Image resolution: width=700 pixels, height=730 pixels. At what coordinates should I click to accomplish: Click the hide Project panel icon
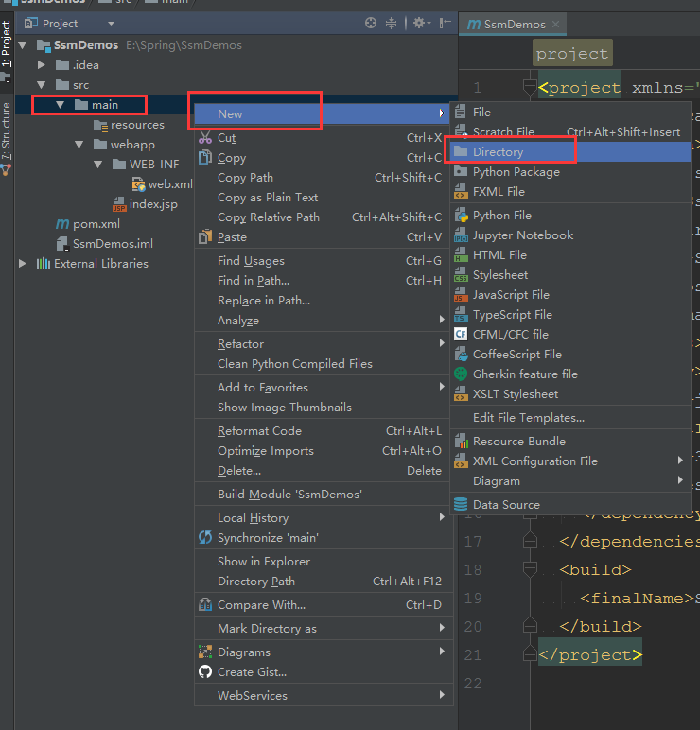point(446,23)
